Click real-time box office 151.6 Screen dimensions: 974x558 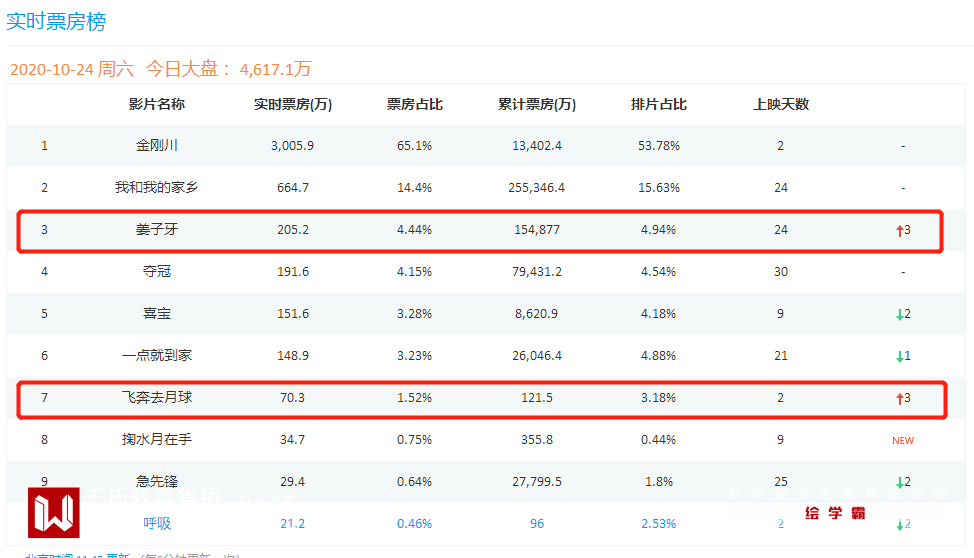(x=293, y=313)
